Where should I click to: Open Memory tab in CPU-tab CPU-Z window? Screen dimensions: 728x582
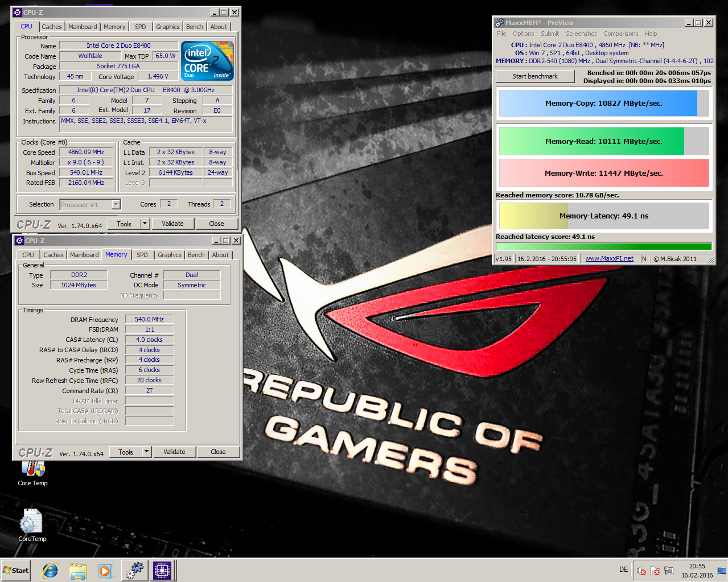point(114,27)
